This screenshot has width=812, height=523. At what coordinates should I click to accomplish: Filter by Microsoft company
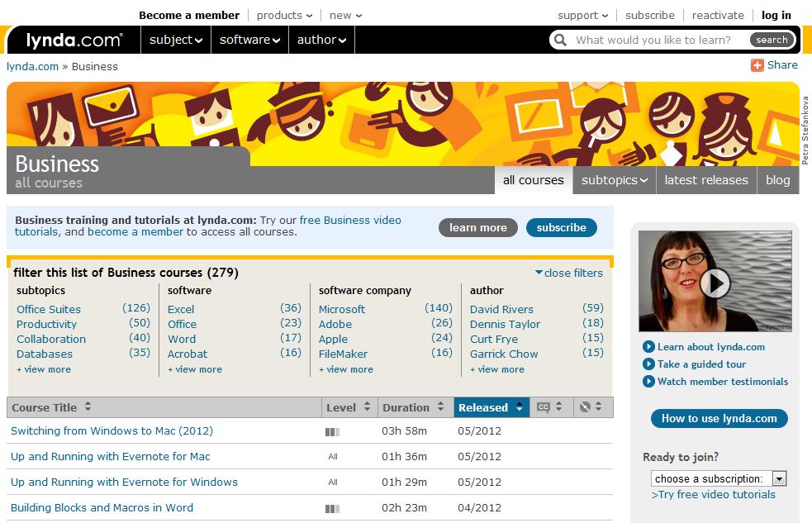[342, 309]
